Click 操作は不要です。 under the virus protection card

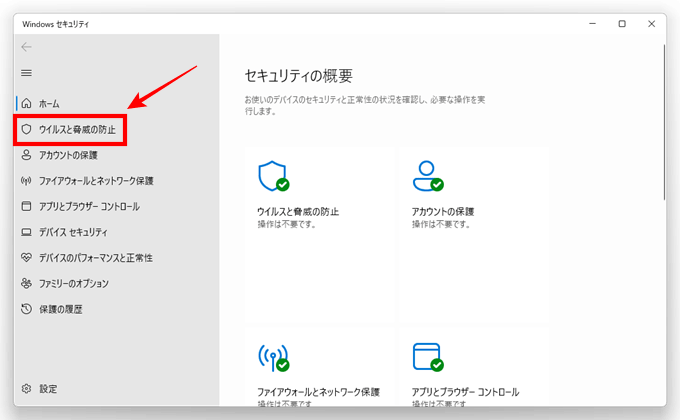287,224
